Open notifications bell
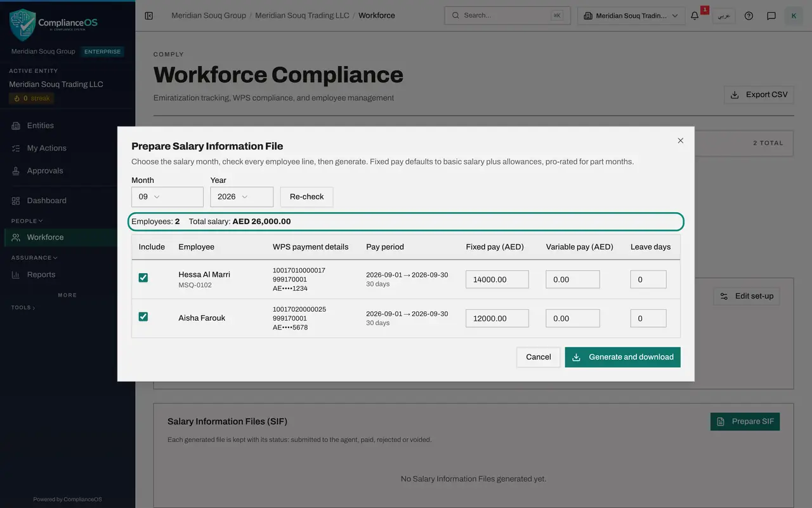Image resolution: width=812 pixels, height=508 pixels. (695, 16)
